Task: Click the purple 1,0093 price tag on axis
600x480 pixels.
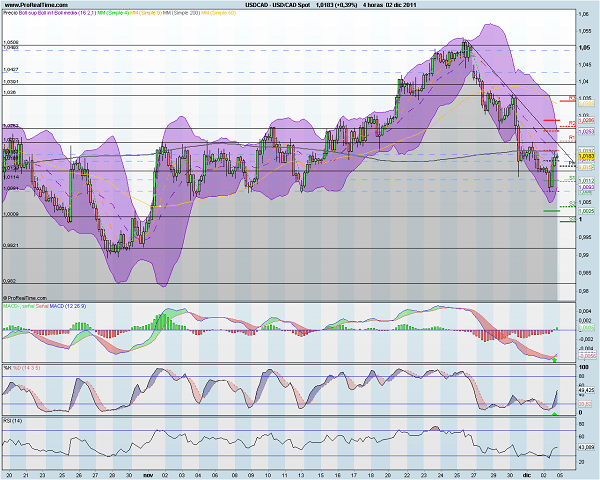Action: (586, 187)
